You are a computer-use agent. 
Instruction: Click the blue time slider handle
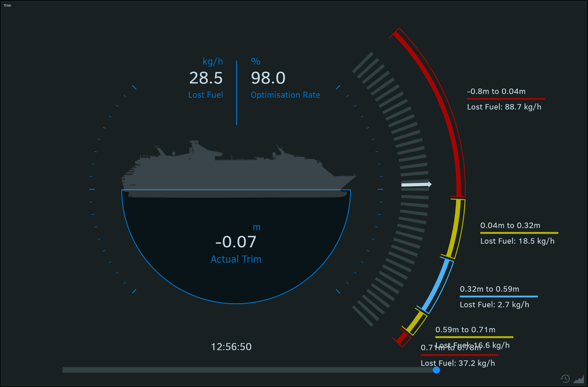click(x=436, y=370)
